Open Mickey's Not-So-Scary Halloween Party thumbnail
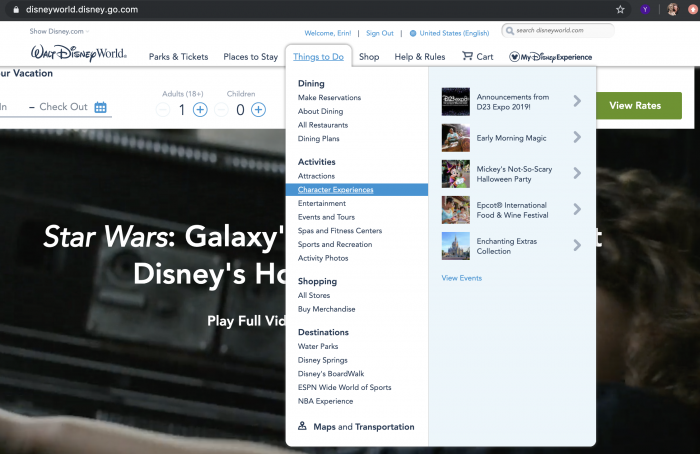The image size is (700, 454). [x=456, y=174]
